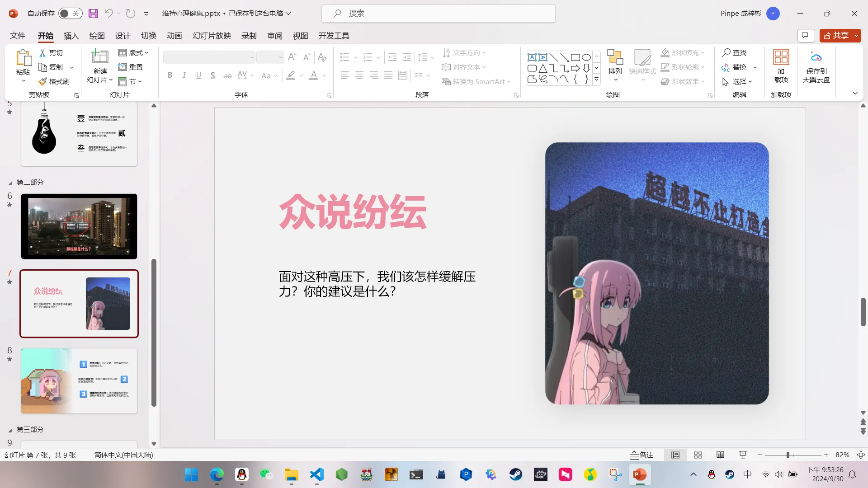Toggle Strikethrough formatting
868x488 pixels.
pos(228,75)
